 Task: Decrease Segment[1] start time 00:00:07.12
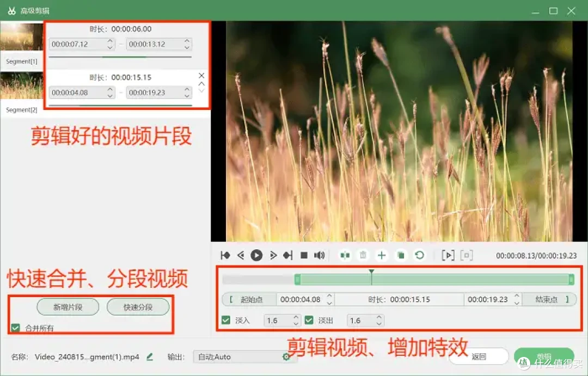coord(110,47)
